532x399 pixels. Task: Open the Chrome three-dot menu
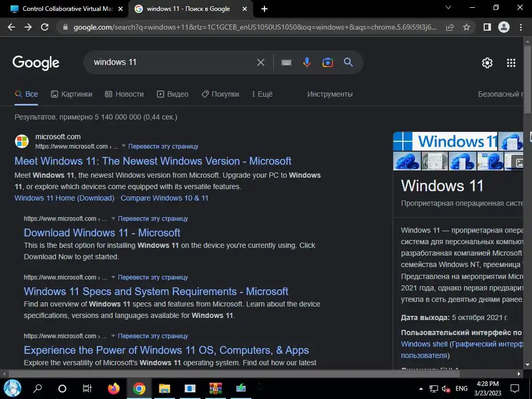pos(521,27)
